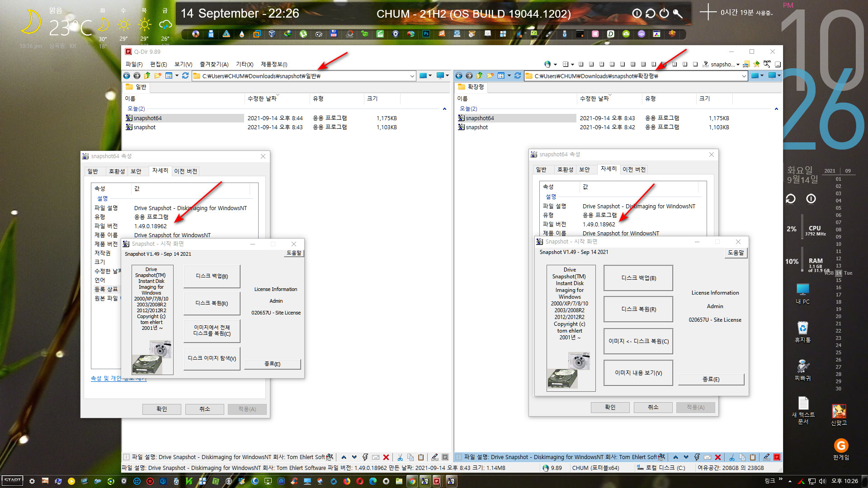Open the 신맞고 desktop shortcut
This screenshot has height=488, width=868.
point(839,415)
